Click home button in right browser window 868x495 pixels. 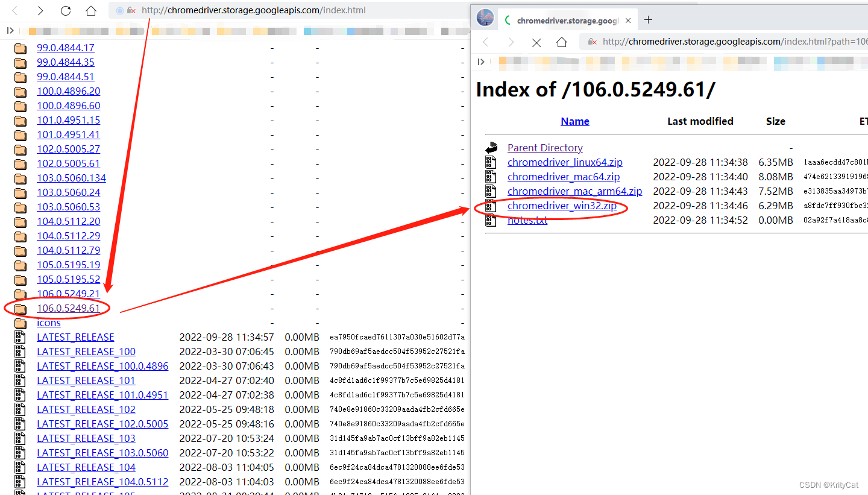(562, 42)
